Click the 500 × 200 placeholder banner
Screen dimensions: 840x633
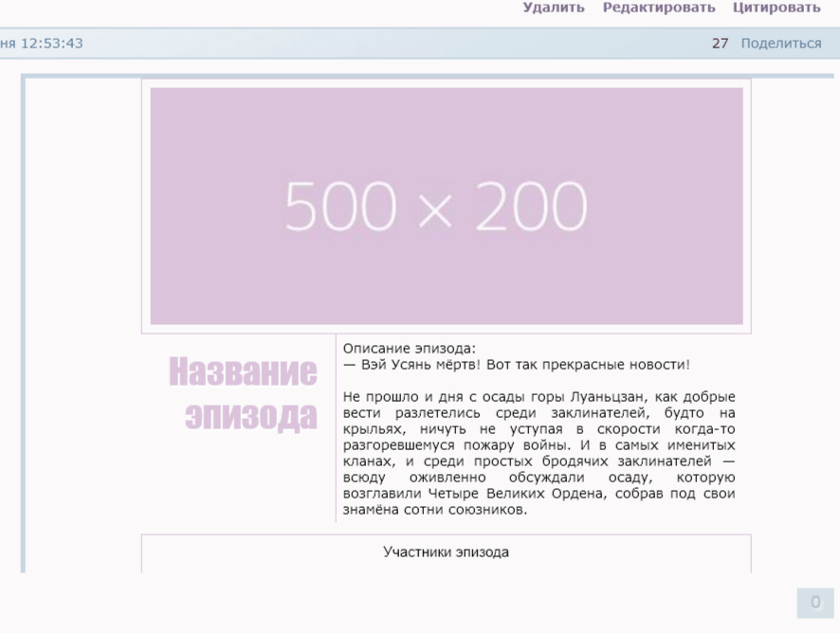pyautogui.click(x=446, y=205)
